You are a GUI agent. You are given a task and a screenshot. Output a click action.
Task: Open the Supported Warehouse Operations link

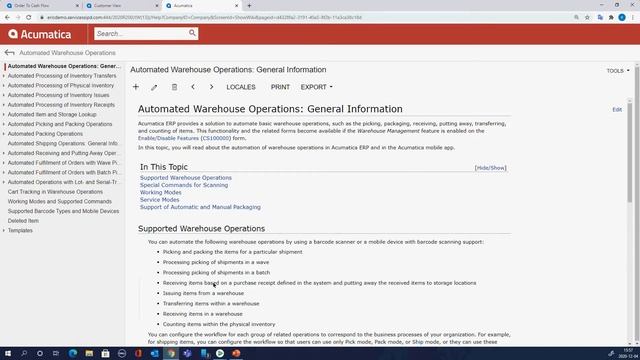point(186,178)
